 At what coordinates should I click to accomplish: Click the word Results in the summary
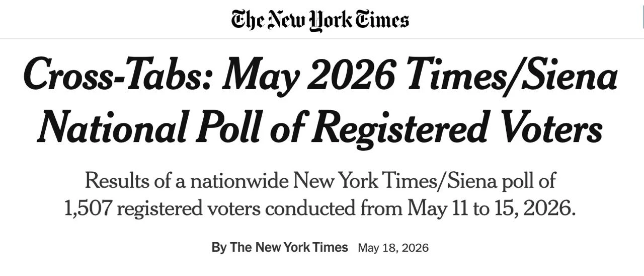tap(118, 181)
